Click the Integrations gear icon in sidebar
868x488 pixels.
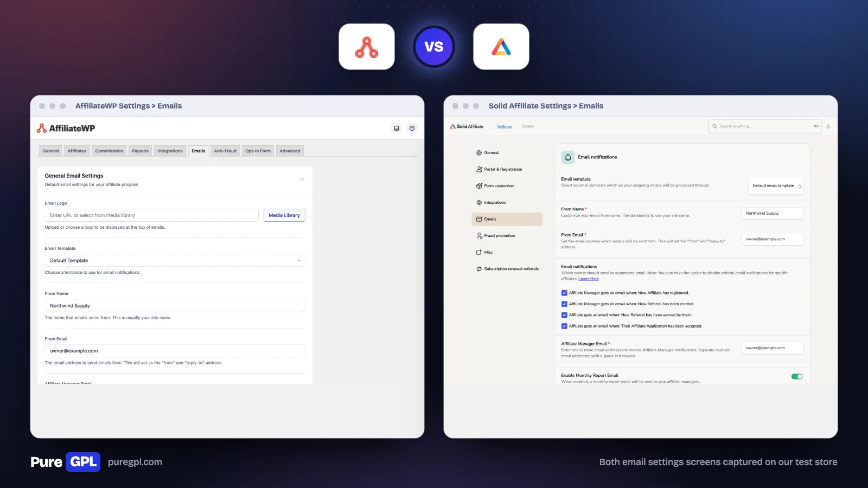[x=479, y=203]
